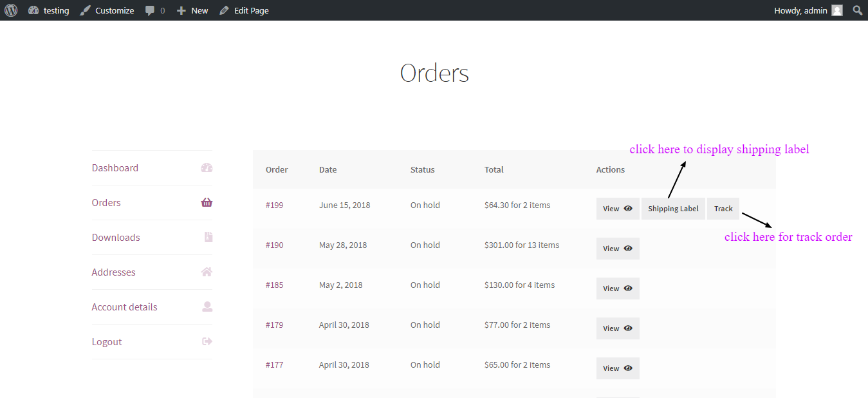This screenshot has width=868, height=398.
Task: Open search magnifier in admin bar
Action: coord(858,10)
